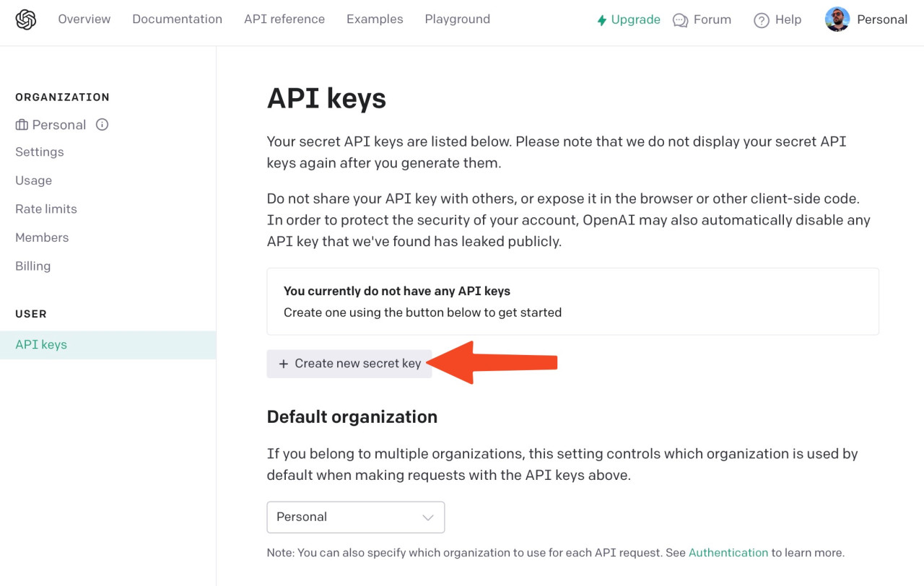
Task: Open Forum via chat bubble icon
Action: pos(680,20)
